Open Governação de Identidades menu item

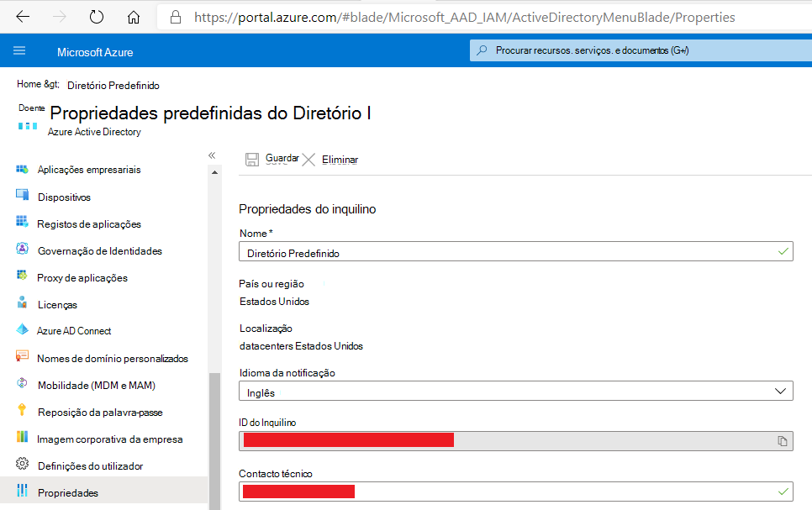(x=100, y=251)
